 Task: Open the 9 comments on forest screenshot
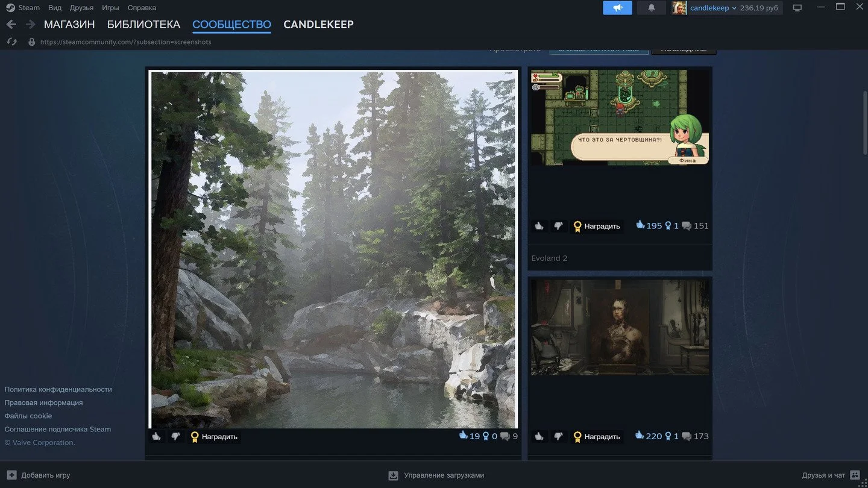coord(509,436)
